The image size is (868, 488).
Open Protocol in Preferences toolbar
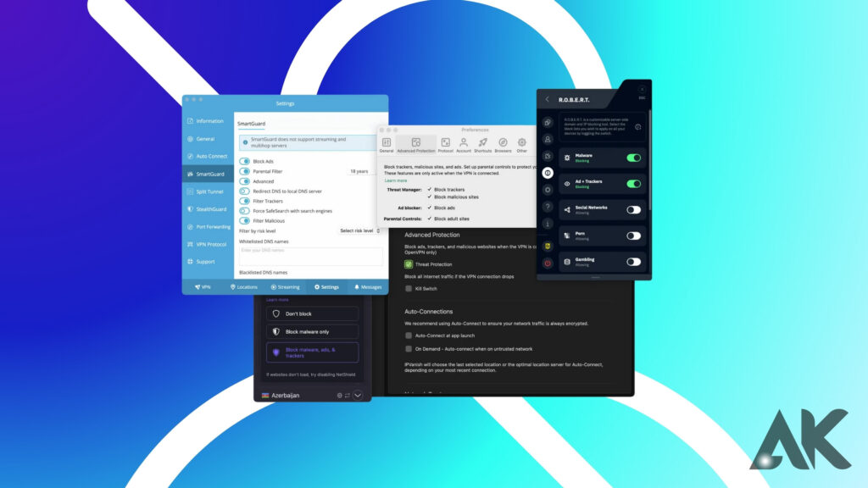pyautogui.click(x=445, y=145)
